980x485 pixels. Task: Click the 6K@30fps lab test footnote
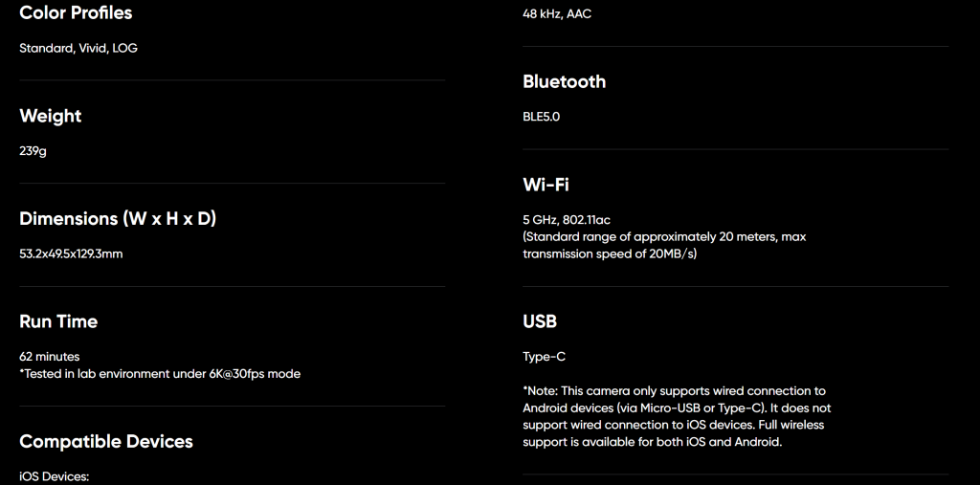(160, 374)
